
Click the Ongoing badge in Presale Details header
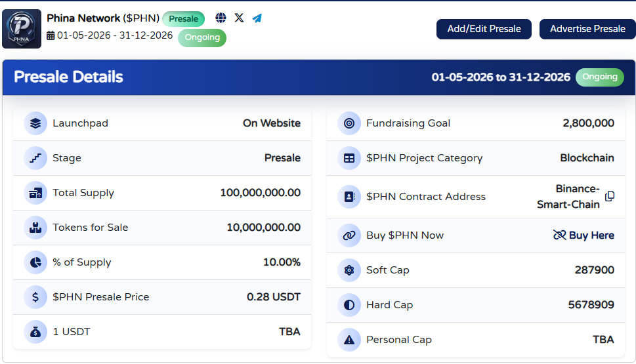coord(599,77)
